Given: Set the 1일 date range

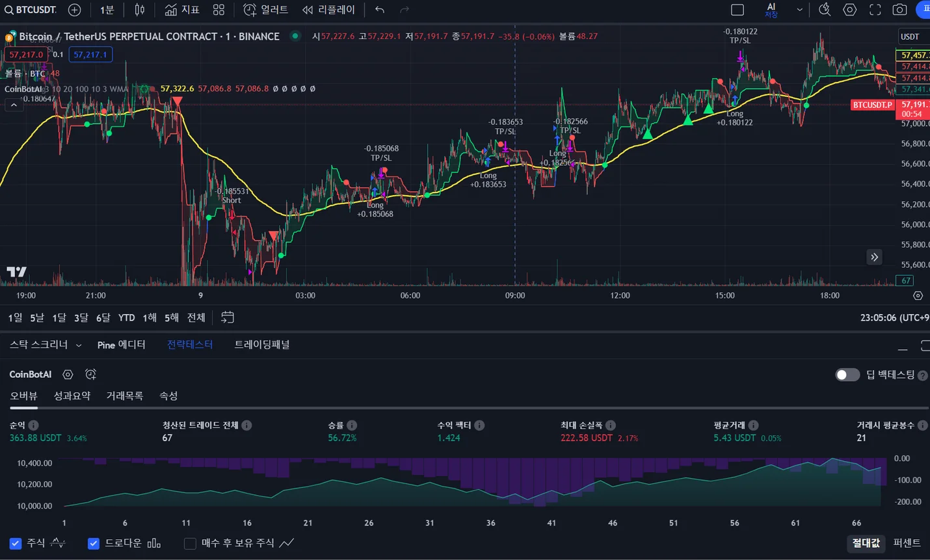Looking at the screenshot, I should [x=15, y=317].
